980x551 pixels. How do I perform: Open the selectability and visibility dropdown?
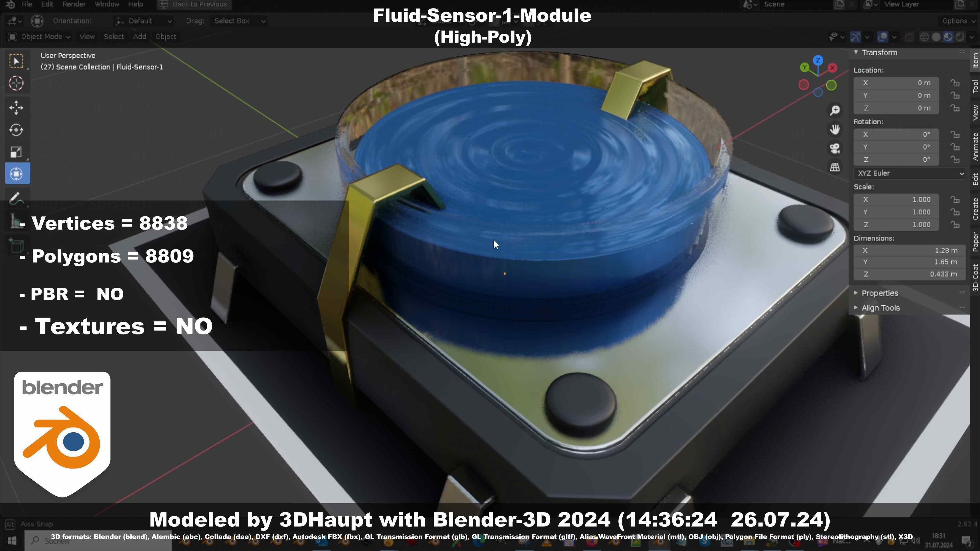coord(837,37)
